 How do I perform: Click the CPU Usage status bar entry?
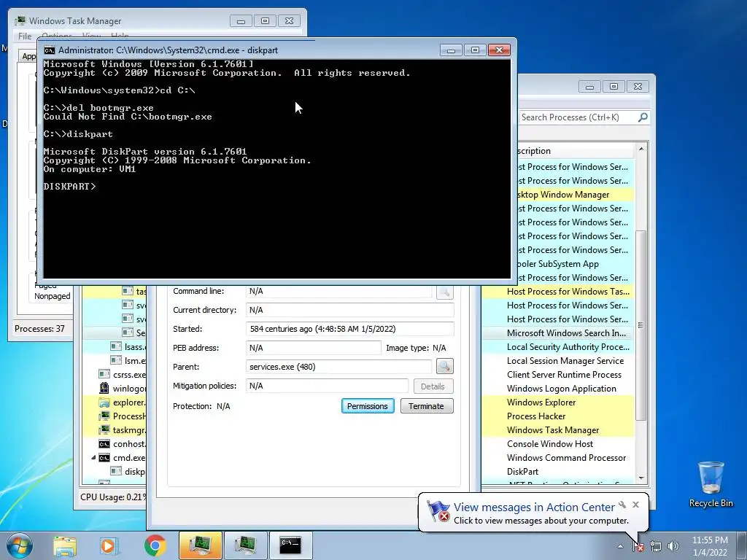tap(113, 497)
